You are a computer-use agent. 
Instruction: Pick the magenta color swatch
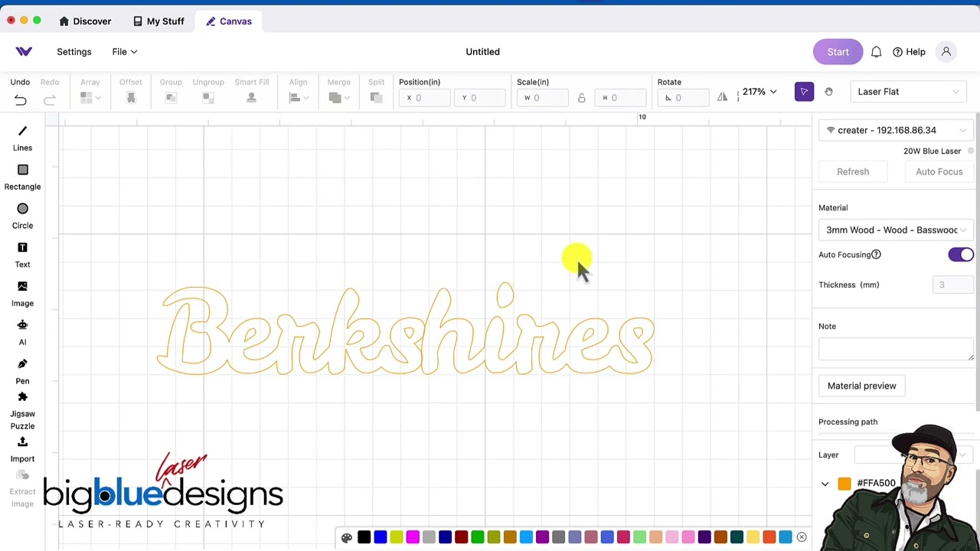(413, 537)
